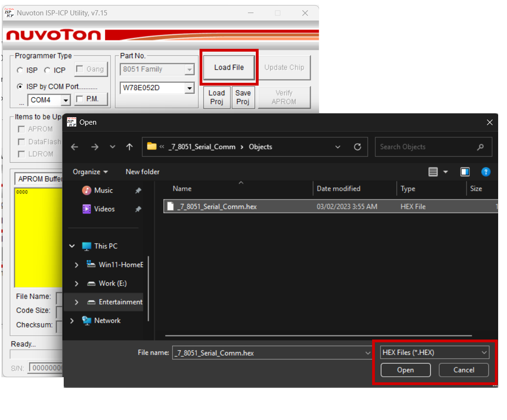Collapse This PC tree node
This screenshot has width=507, height=420.
click(x=72, y=246)
